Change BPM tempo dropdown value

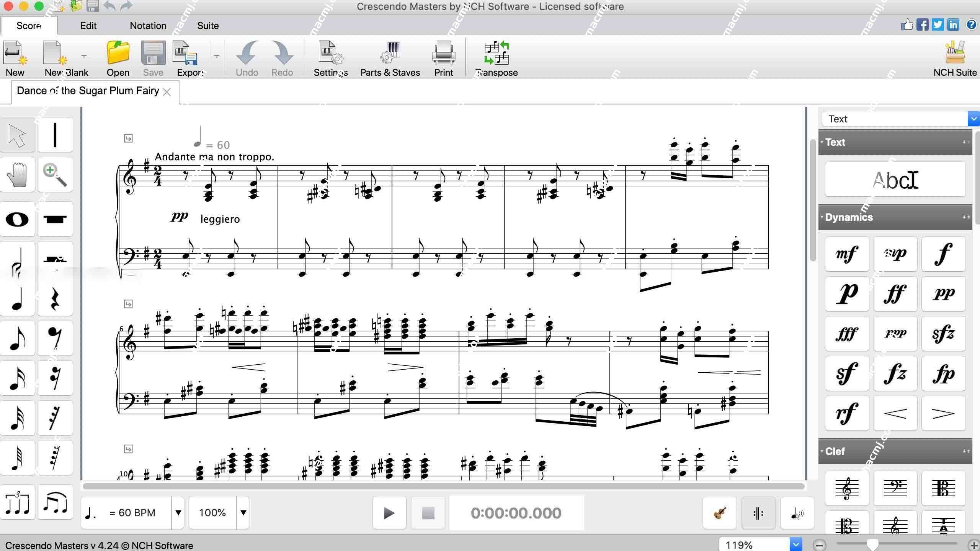[178, 513]
